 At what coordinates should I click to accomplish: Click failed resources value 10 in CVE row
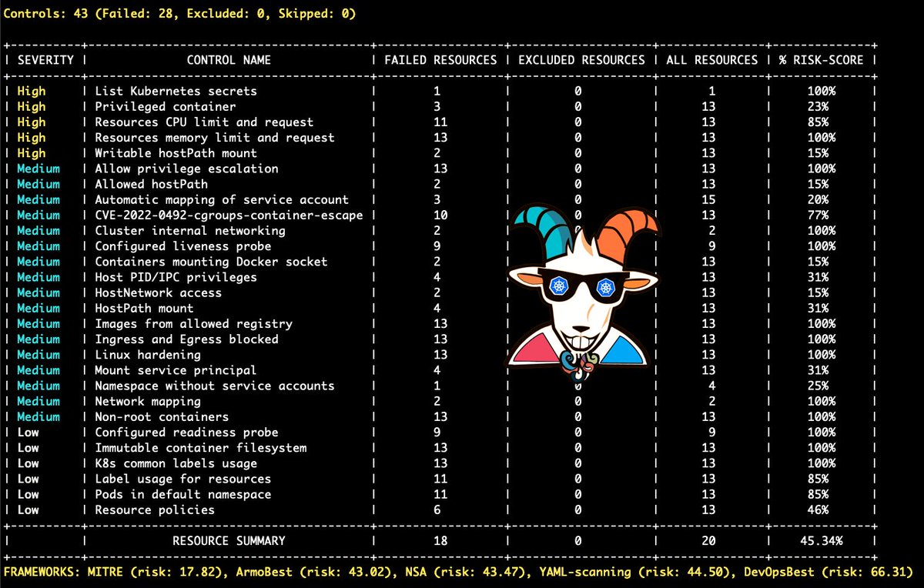440,215
